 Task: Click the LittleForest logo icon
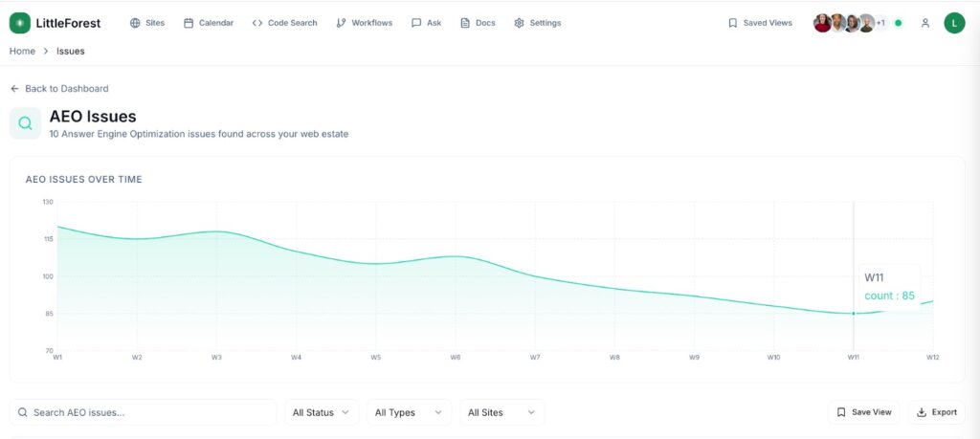pyautogui.click(x=19, y=23)
